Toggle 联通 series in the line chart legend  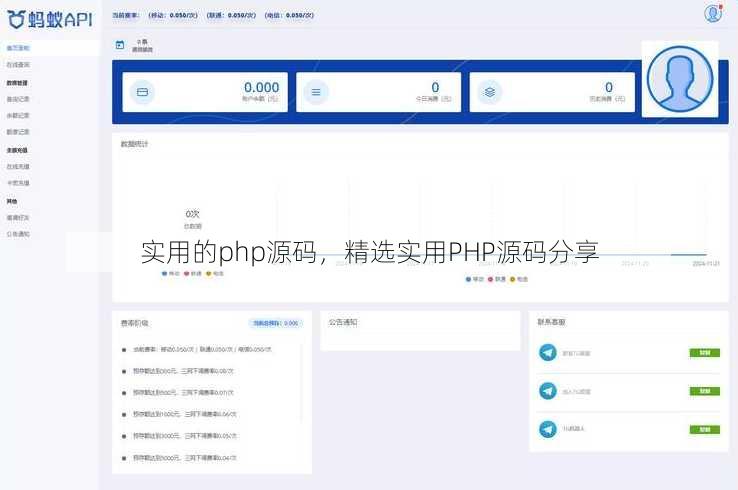click(x=497, y=279)
